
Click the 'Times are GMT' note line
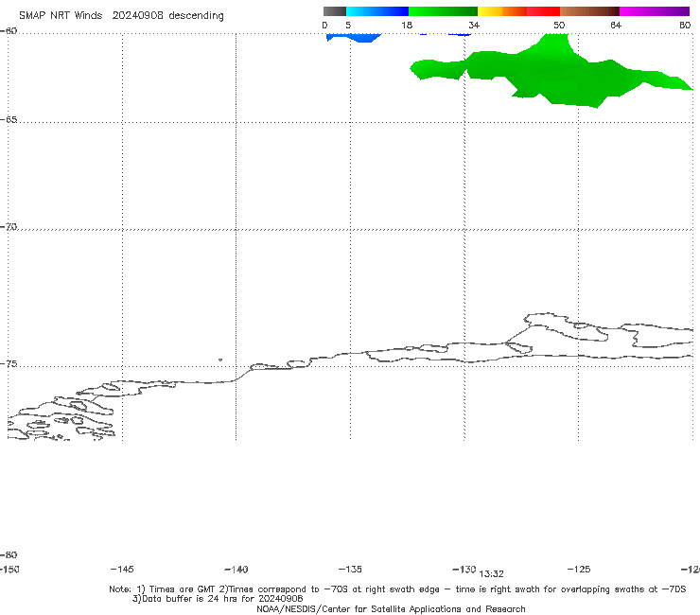[397, 589]
